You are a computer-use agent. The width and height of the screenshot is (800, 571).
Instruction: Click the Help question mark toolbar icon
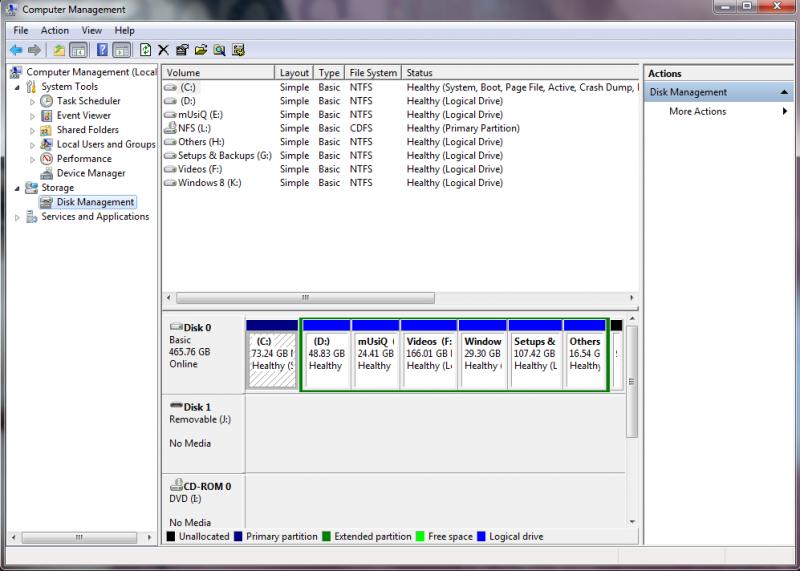(x=102, y=50)
